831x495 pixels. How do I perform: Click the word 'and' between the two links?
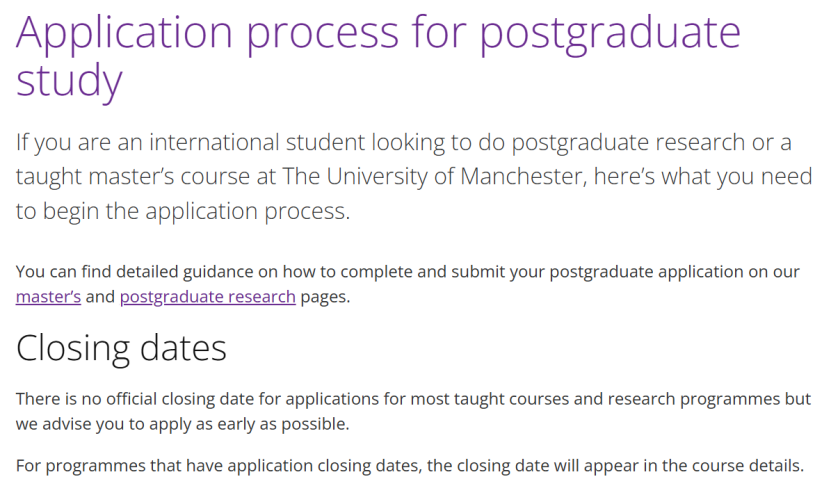point(100,297)
